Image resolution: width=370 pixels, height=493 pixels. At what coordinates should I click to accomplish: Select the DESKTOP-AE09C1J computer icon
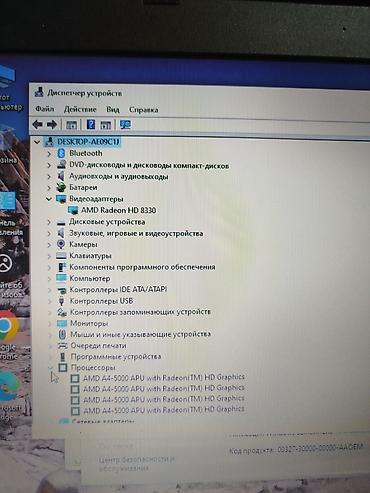[x=49, y=141]
